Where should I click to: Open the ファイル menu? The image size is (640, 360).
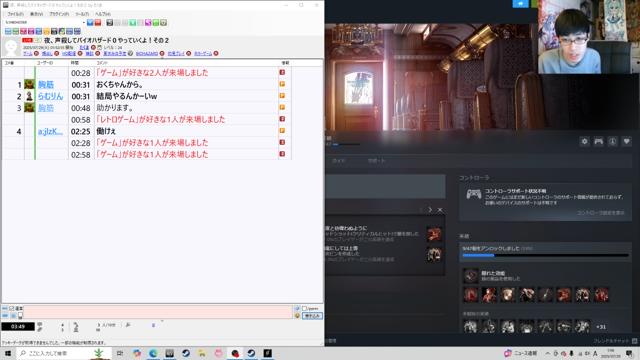[15, 14]
